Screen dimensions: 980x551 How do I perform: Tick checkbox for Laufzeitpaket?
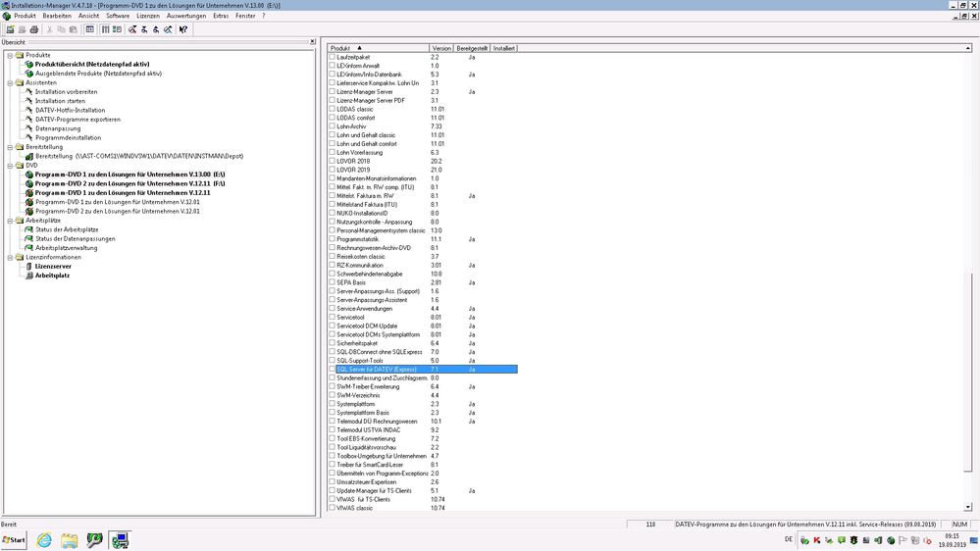click(x=332, y=57)
